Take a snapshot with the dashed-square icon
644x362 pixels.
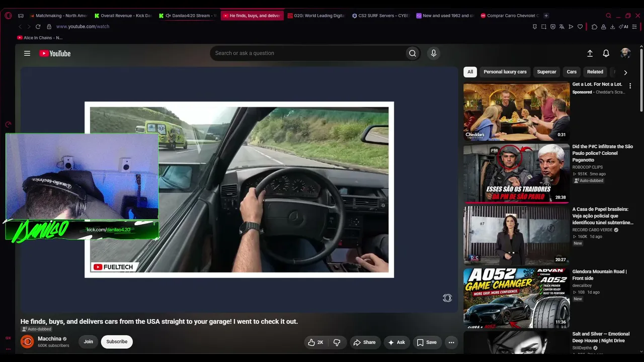544,27
